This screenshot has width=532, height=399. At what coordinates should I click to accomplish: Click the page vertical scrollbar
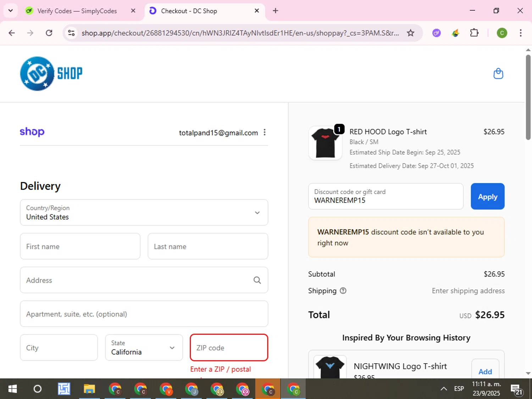528,97
